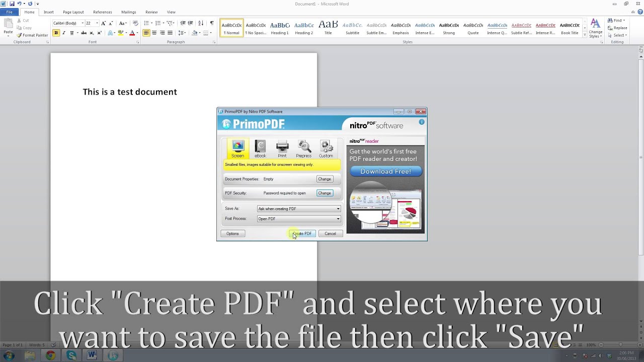Click the Options button in PrimoPDF
Viewport: 644px width, 362px height.
pyautogui.click(x=232, y=233)
